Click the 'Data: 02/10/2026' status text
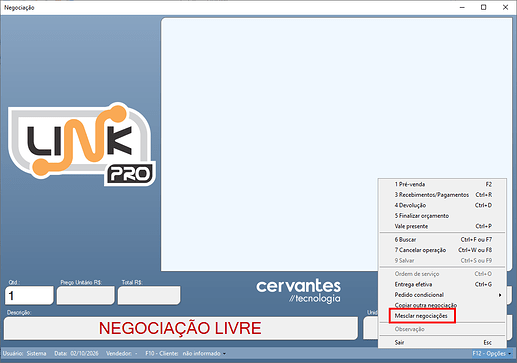Image resolution: width=517 pixels, height=363 pixels. pyautogui.click(x=76, y=354)
